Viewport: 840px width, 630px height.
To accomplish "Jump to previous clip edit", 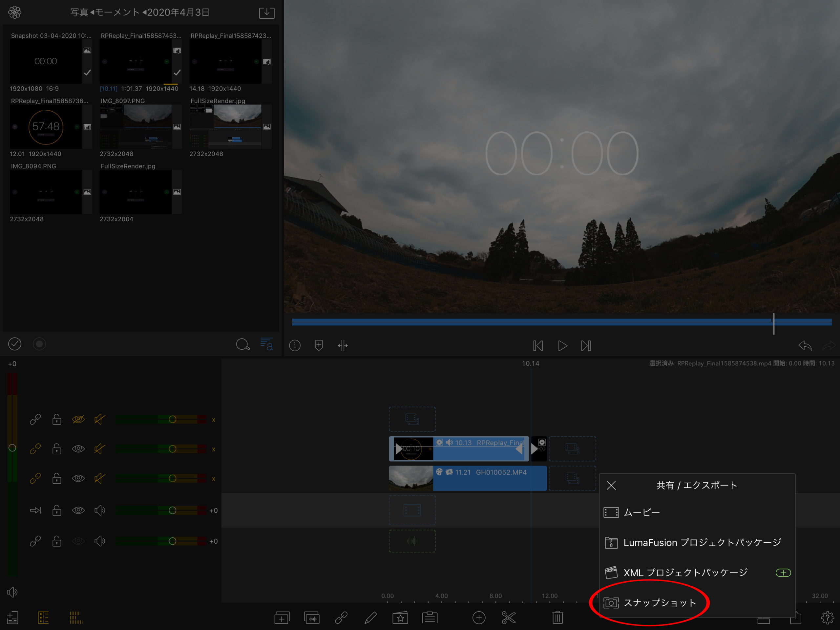I will point(538,346).
